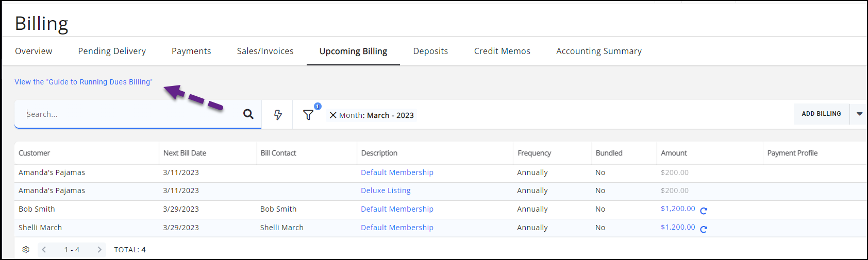Click the Add Billing button
Viewport: 868px width, 260px height.
[x=821, y=114]
